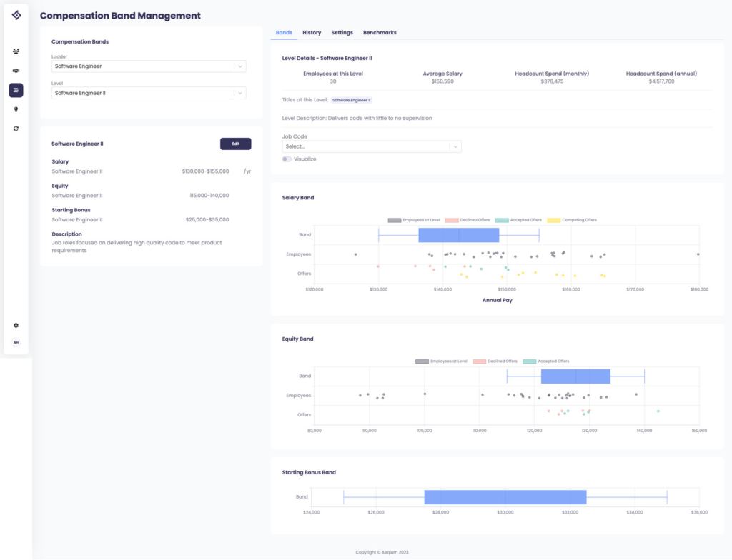The width and height of the screenshot is (732, 560).
Task: Expand the Level dropdown for Software Engineer II
Action: (x=147, y=93)
